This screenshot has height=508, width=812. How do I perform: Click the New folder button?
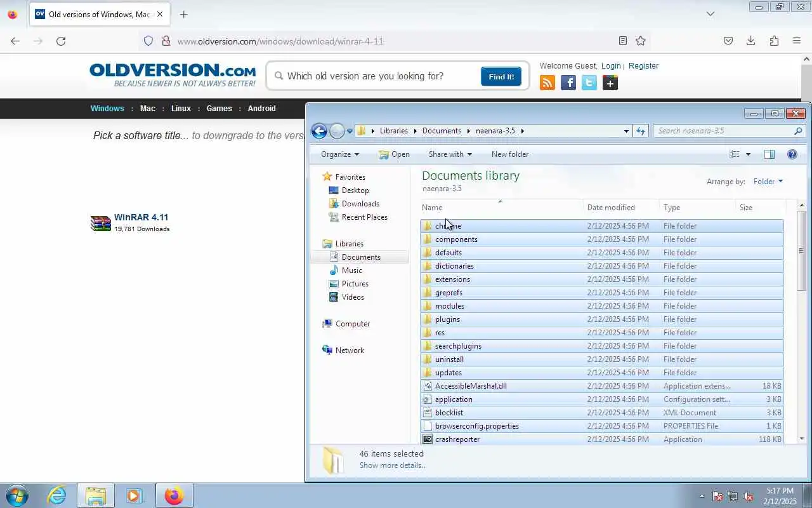click(510, 154)
